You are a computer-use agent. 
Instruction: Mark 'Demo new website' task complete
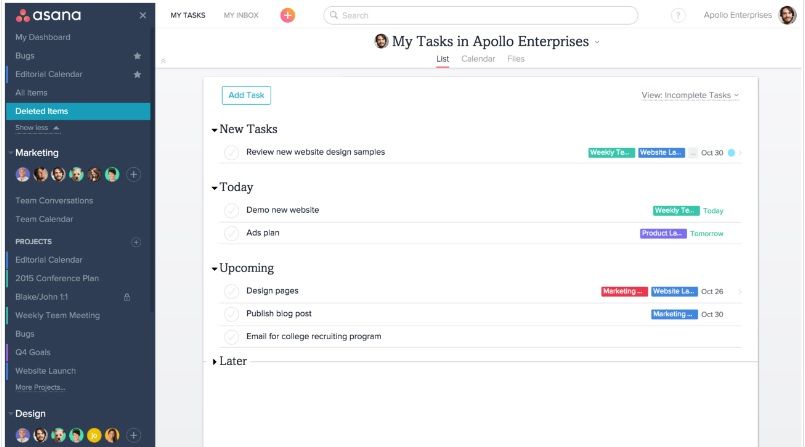232,211
